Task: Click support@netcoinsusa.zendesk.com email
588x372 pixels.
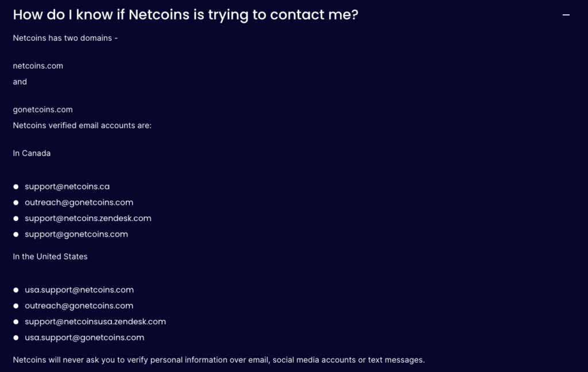Action: click(95, 321)
